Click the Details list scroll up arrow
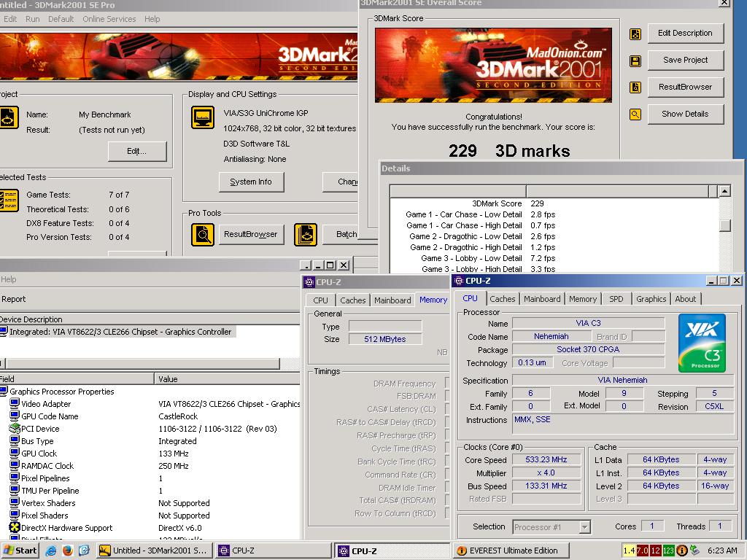Viewport: 747px width, 560px height. pyautogui.click(x=724, y=192)
